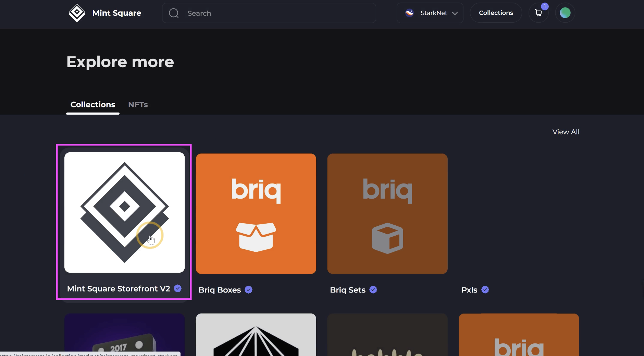This screenshot has height=356, width=644.
Task: Click the cart item count badge
Action: click(545, 7)
